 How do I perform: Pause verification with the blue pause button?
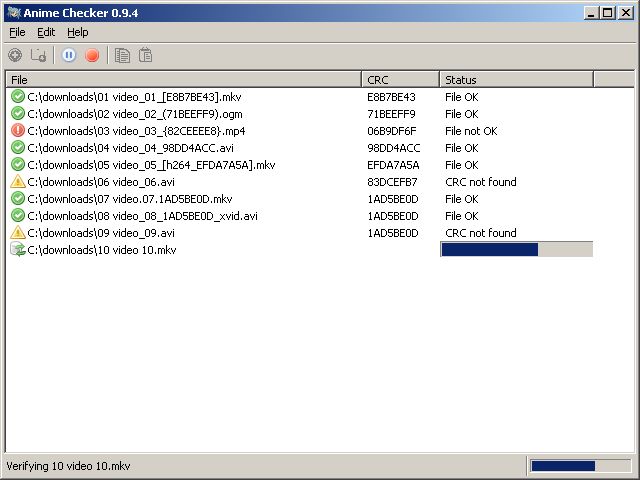point(69,55)
